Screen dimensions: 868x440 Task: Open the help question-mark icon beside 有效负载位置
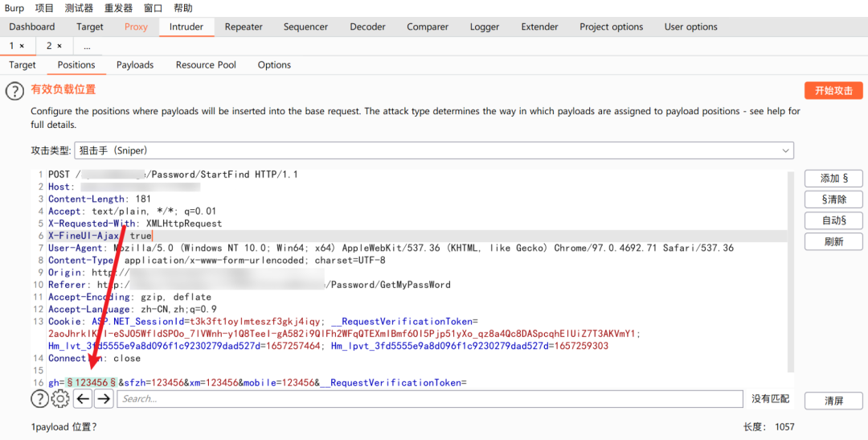click(15, 91)
